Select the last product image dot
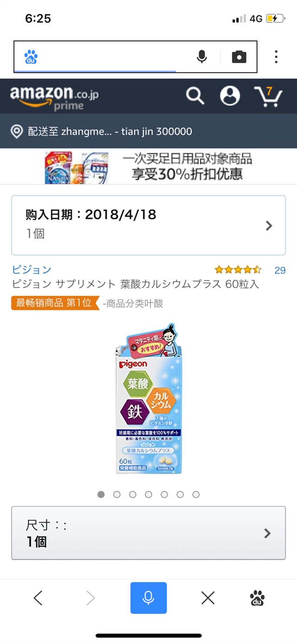The height and width of the screenshot is (644, 297). pyautogui.click(x=196, y=494)
